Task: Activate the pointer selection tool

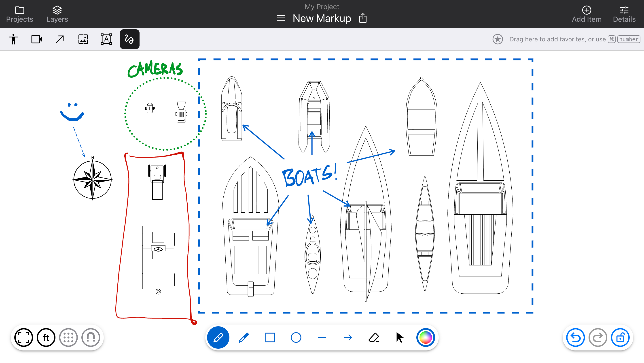Action: (x=400, y=337)
